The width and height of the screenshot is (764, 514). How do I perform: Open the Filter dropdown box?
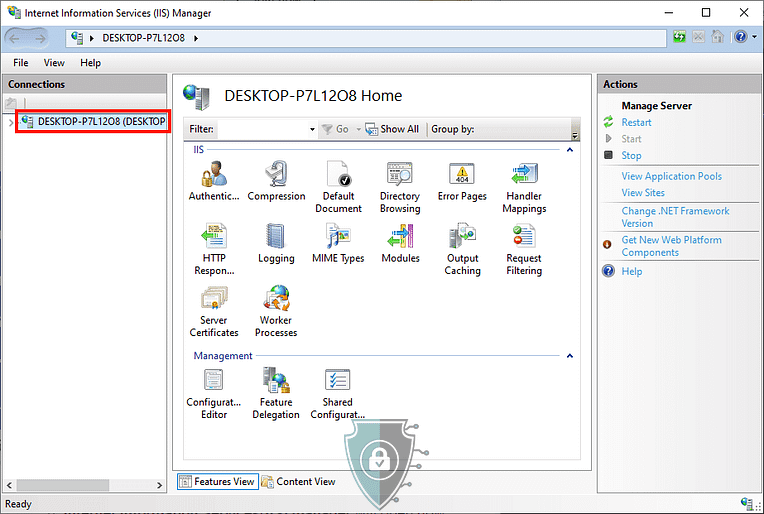310,129
